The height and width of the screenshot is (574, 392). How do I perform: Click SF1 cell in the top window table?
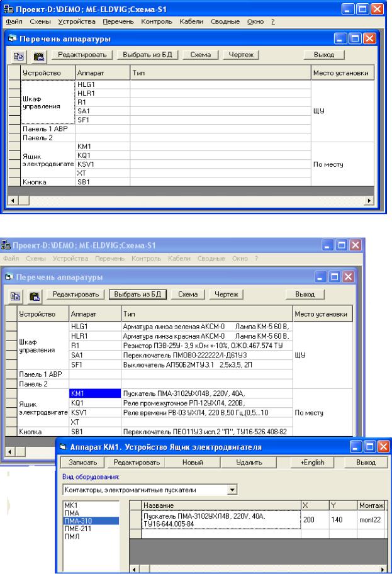pyautogui.click(x=103, y=120)
